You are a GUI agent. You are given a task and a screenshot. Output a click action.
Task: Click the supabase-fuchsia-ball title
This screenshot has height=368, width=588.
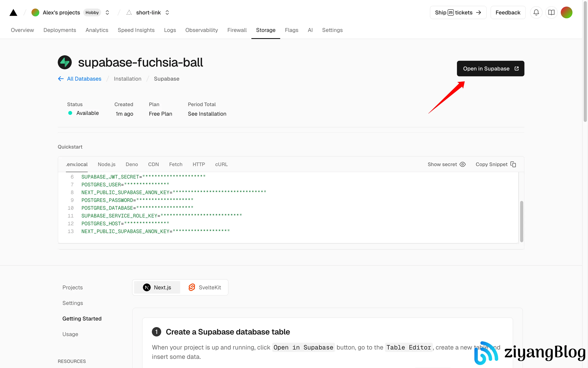[140, 62]
